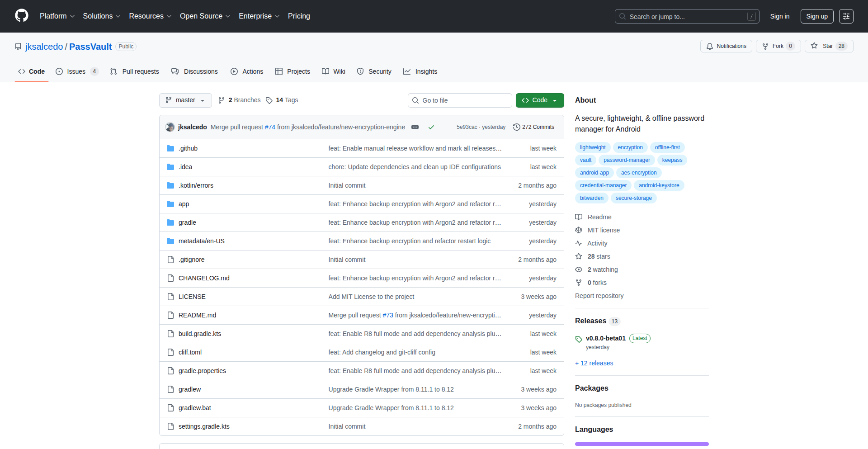
Task: Click the 'Go to file' search field
Action: [460, 100]
